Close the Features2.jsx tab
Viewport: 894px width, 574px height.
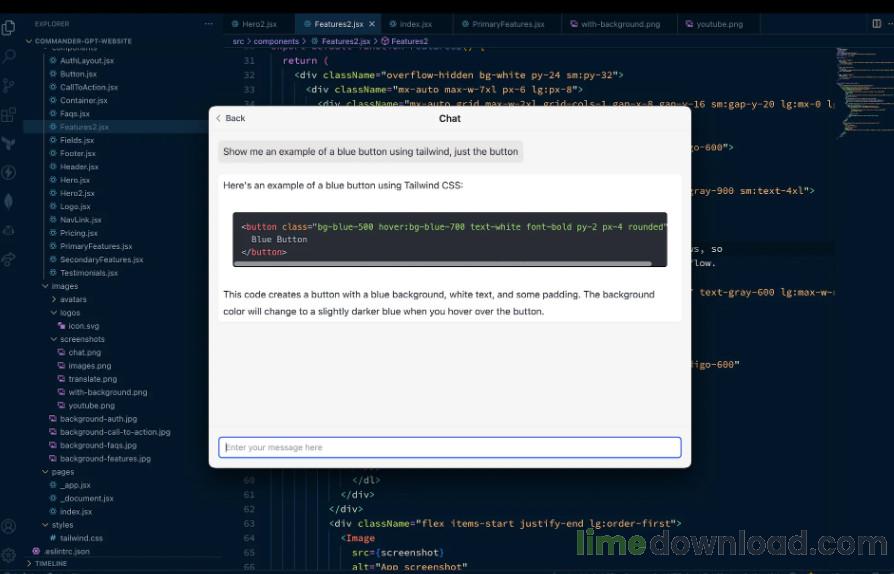point(372,24)
